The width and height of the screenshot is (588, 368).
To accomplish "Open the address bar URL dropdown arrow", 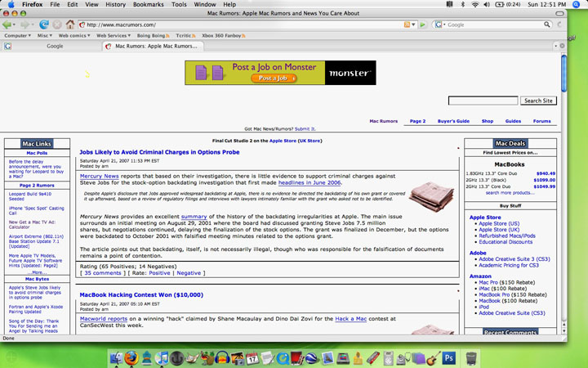I will tap(413, 25).
